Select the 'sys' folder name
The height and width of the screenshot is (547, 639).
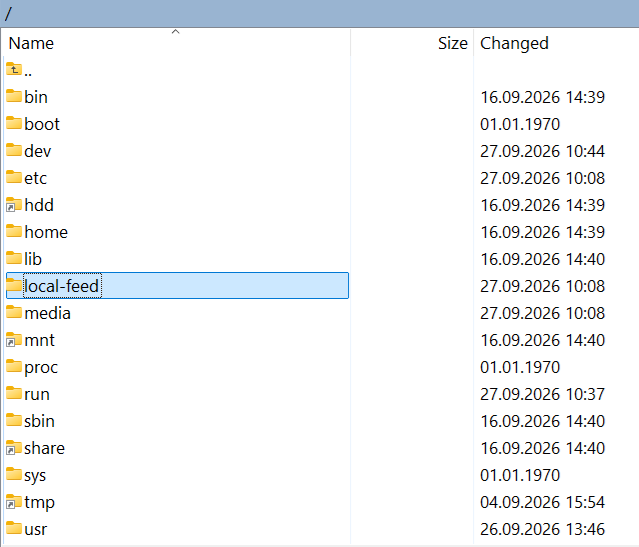coord(35,475)
